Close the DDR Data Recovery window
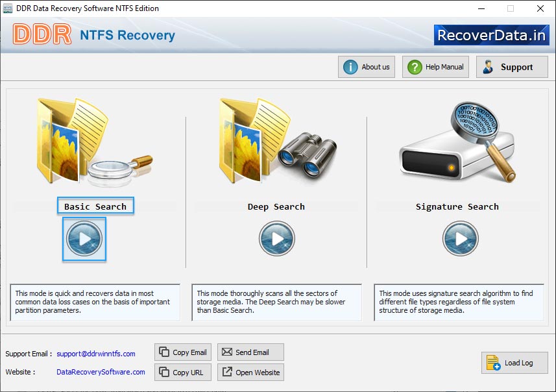Screen dimensions: 556x392 pyautogui.click(x=540, y=8)
